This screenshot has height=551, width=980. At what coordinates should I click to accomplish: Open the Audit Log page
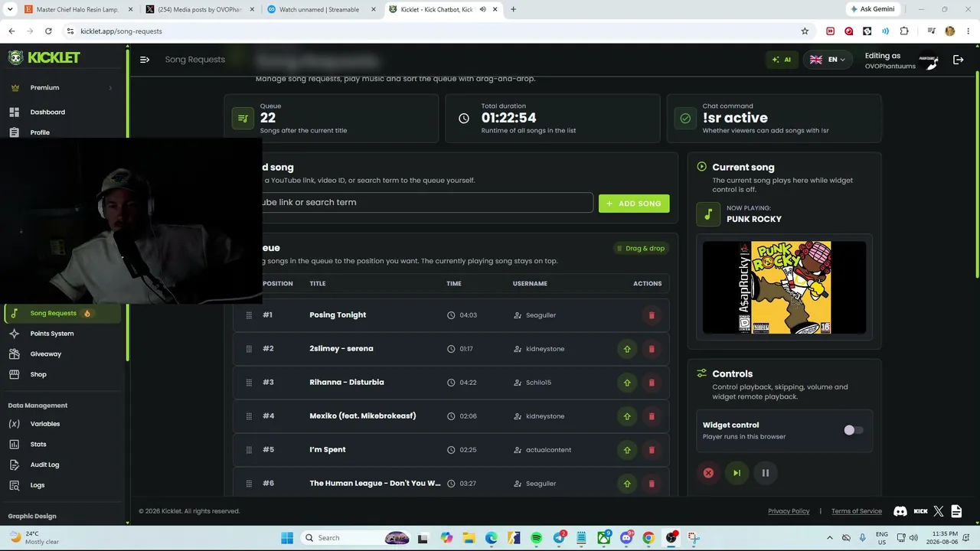tap(61, 465)
